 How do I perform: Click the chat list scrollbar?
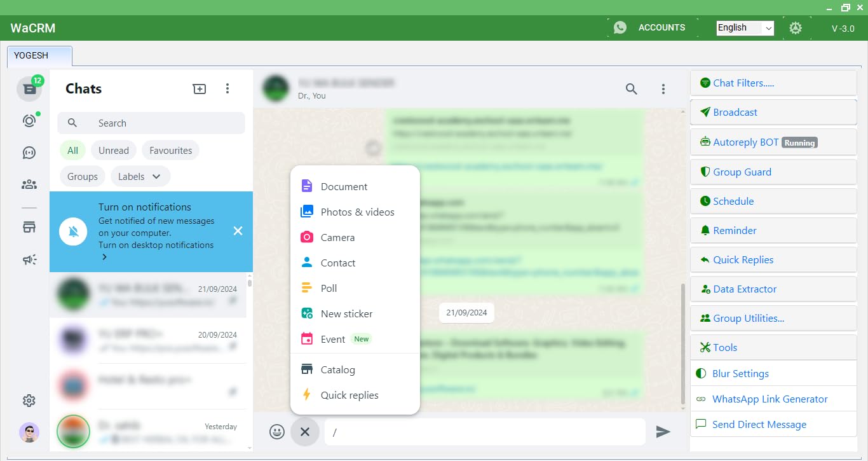point(250,282)
